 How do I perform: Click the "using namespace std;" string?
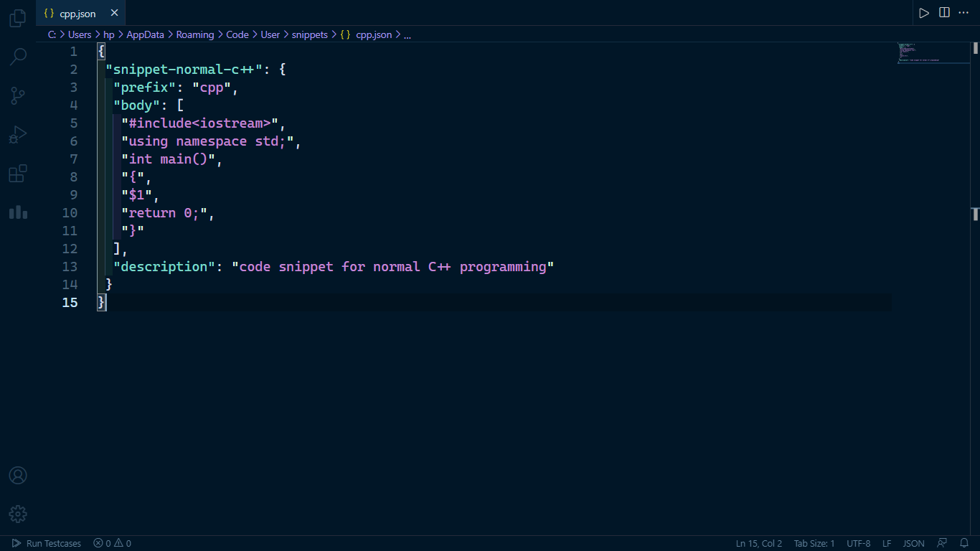point(208,141)
